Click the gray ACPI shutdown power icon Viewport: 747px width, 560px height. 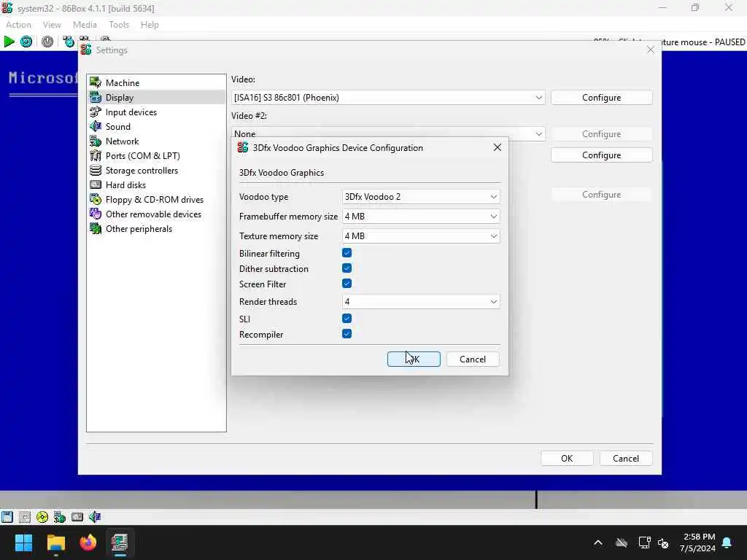tap(47, 42)
